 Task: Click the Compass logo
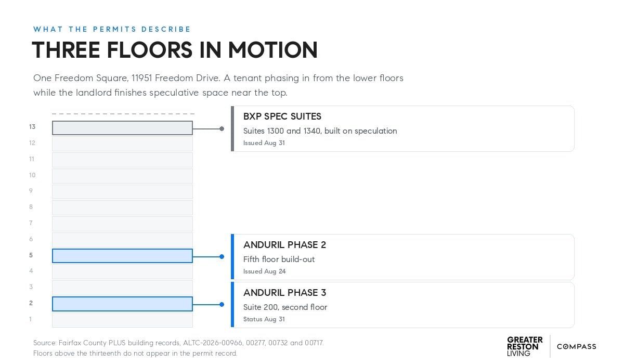coord(576,346)
